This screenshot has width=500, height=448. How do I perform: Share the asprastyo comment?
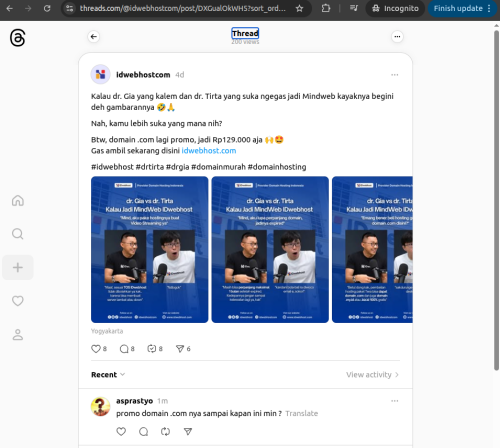[188, 432]
